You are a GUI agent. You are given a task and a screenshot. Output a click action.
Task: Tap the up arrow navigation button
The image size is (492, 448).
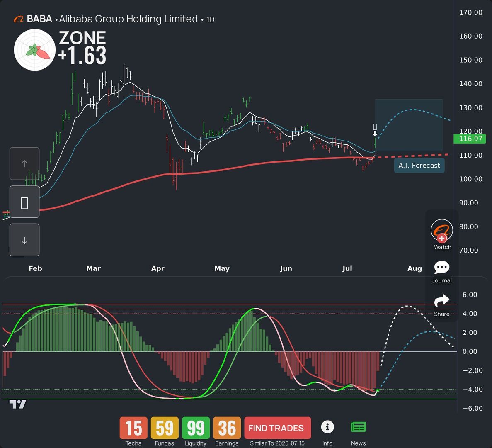(24, 163)
